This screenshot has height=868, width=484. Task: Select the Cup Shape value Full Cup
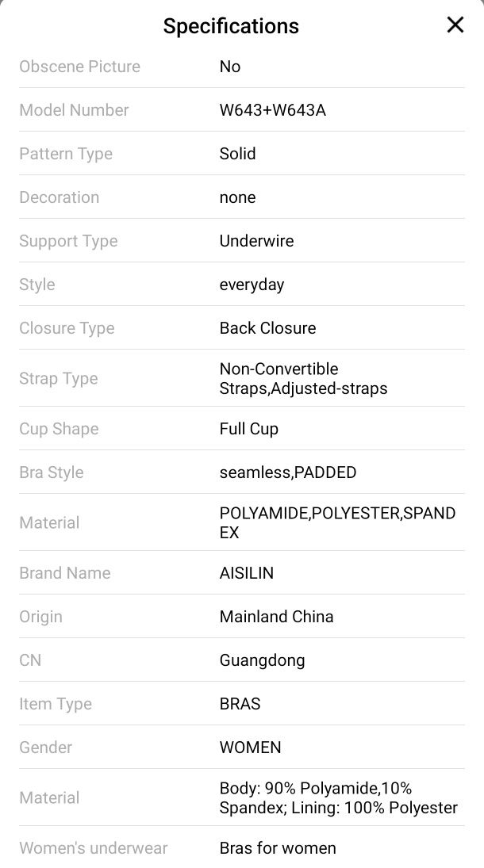249,429
